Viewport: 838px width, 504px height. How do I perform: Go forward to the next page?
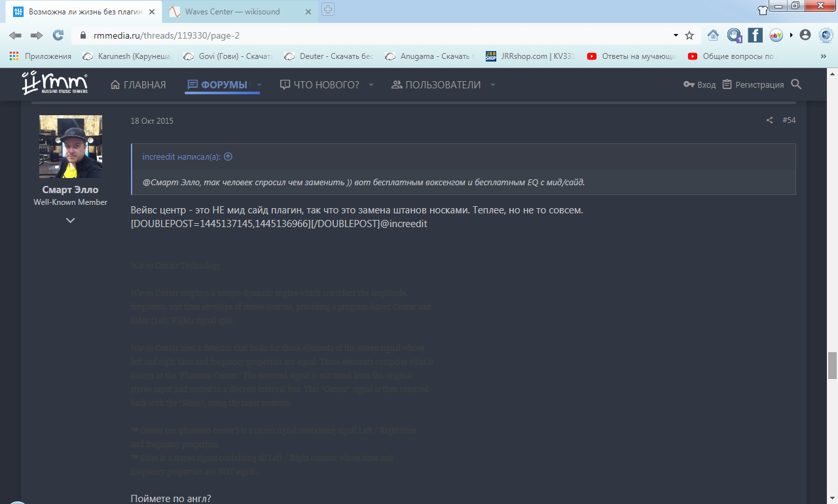coord(37,35)
